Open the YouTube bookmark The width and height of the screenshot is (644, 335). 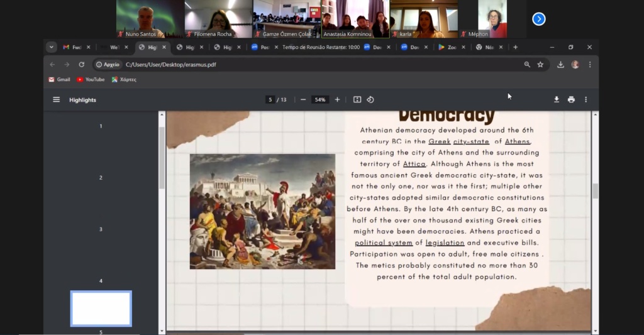tap(91, 79)
